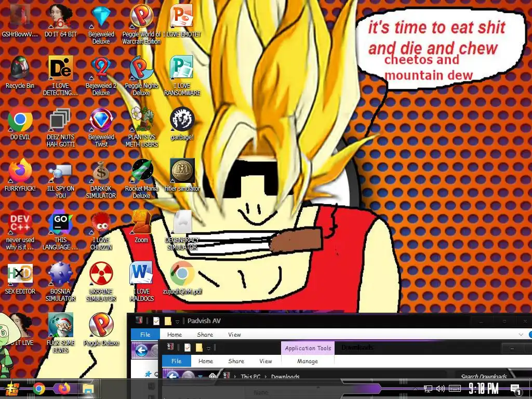Open File tab in Padvish AV window
The image size is (532, 399).
point(145,335)
